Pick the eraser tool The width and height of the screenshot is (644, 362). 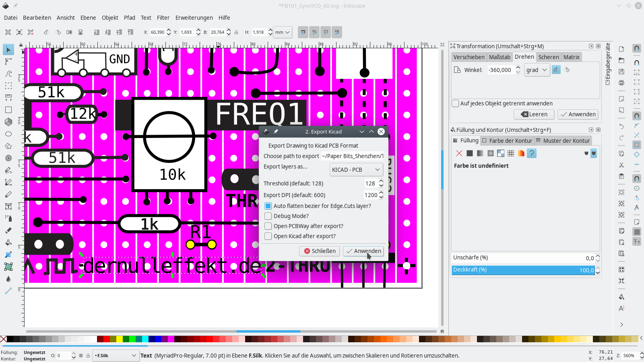(x=8, y=230)
